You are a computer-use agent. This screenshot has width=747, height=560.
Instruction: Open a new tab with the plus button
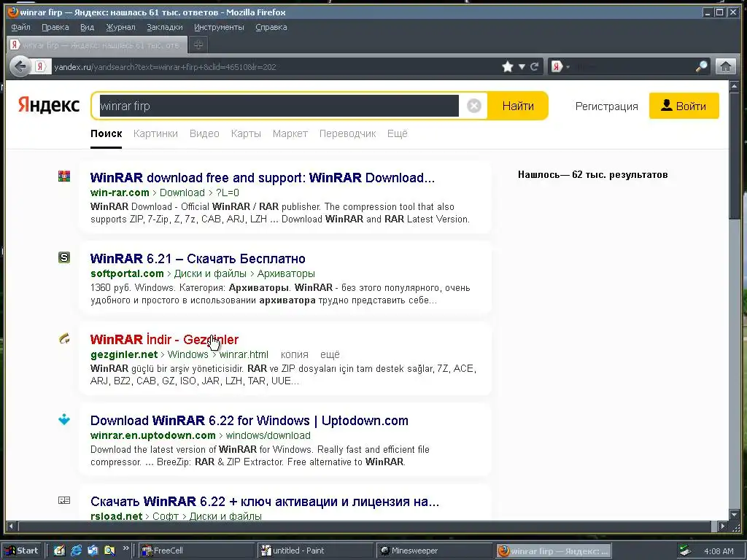point(198,44)
